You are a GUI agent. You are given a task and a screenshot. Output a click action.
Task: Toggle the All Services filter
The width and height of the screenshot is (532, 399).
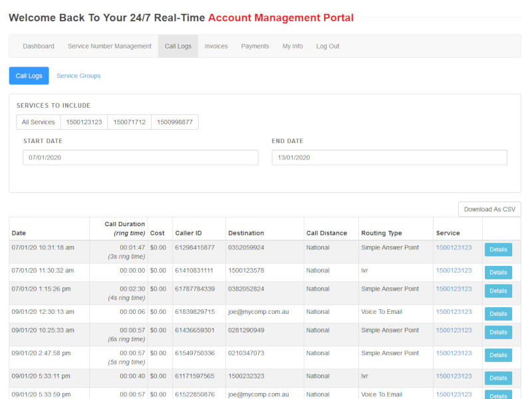tap(38, 122)
